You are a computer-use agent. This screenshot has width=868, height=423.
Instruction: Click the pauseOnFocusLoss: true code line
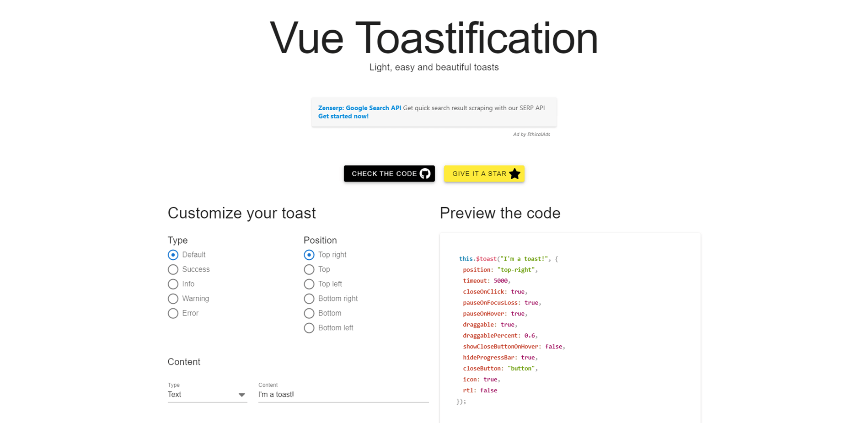tap(502, 303)
